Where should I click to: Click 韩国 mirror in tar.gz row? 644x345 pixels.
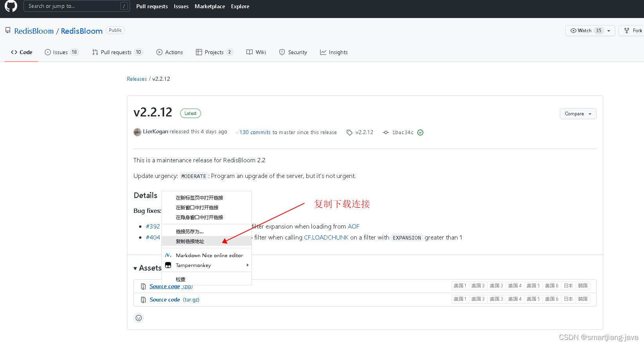583,299
